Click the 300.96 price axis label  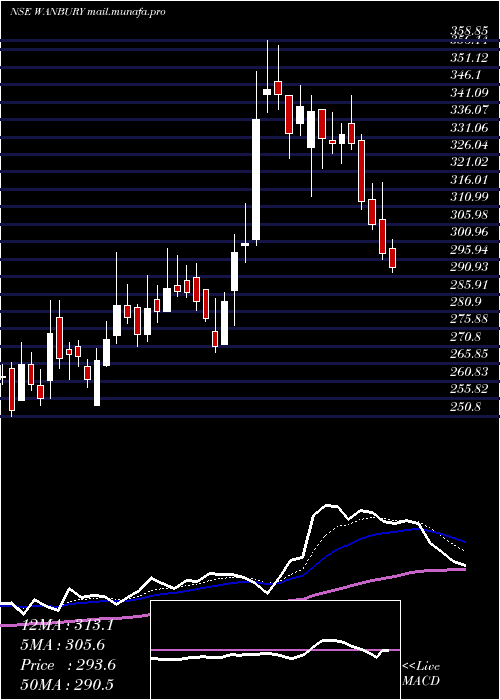pos(468,232)
